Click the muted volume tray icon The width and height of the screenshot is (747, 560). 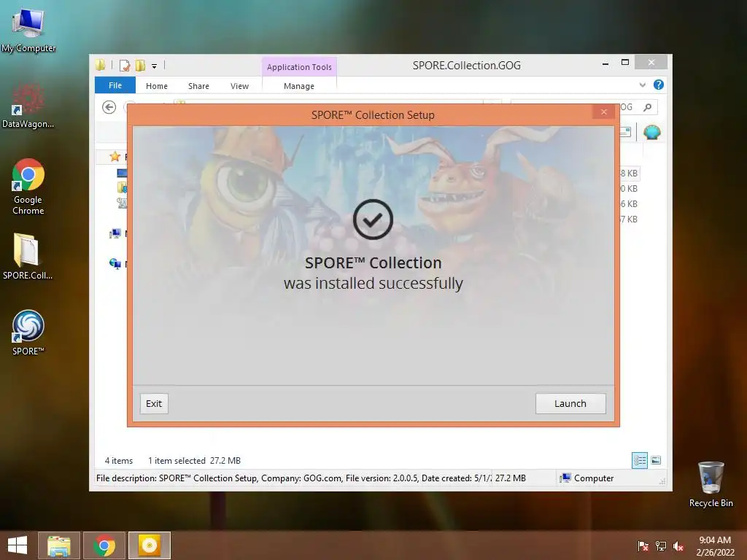678,546
